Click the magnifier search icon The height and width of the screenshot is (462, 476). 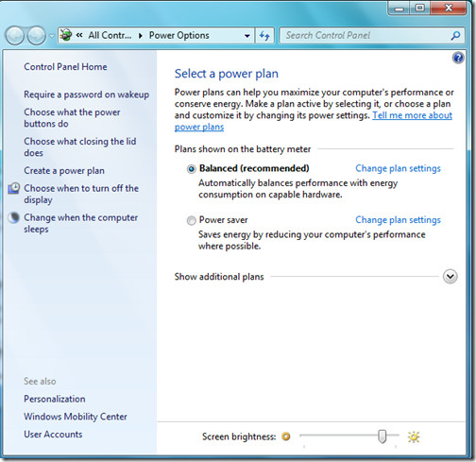coord(455,35)
